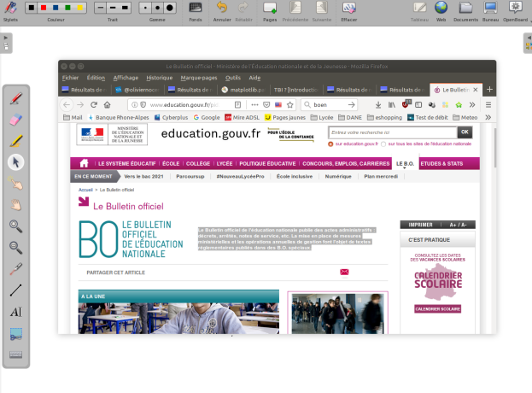Screen dimensions: 532x393
Task: Activate the arrow selector tool
Action: 15,162
